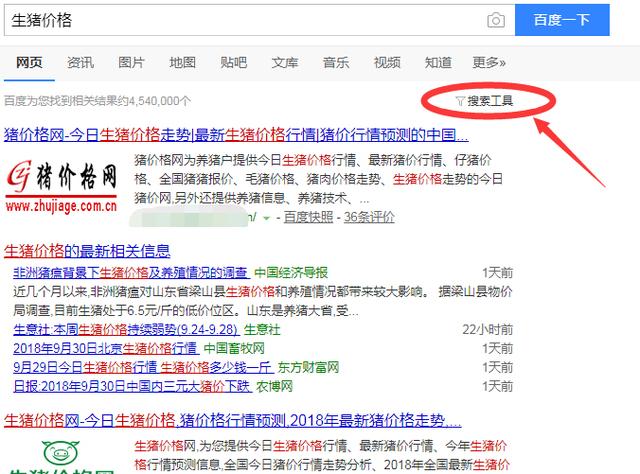Open the 生猪价格网-今日生猪价格 result title
The image size is (640, 474).
[233, 421]
